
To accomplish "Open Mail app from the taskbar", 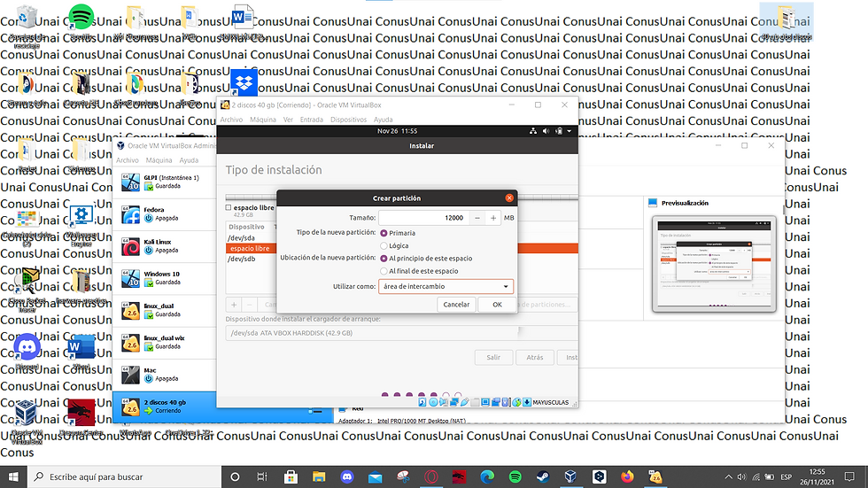I will pyautogui.click(x=375, y=477).
